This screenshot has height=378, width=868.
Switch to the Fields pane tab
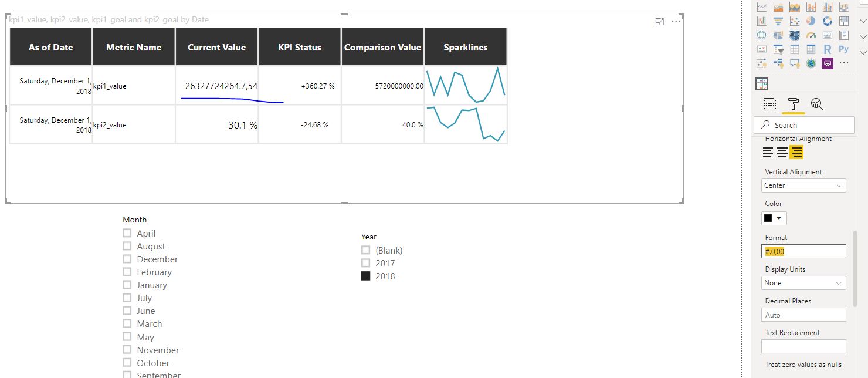[770, 104]
